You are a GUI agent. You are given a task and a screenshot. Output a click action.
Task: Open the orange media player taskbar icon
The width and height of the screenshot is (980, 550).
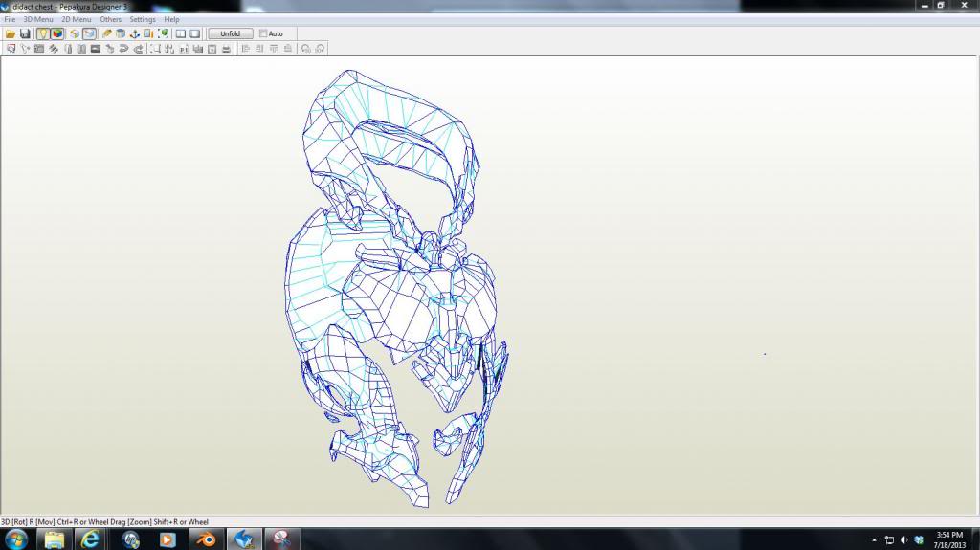pos(167,539)
